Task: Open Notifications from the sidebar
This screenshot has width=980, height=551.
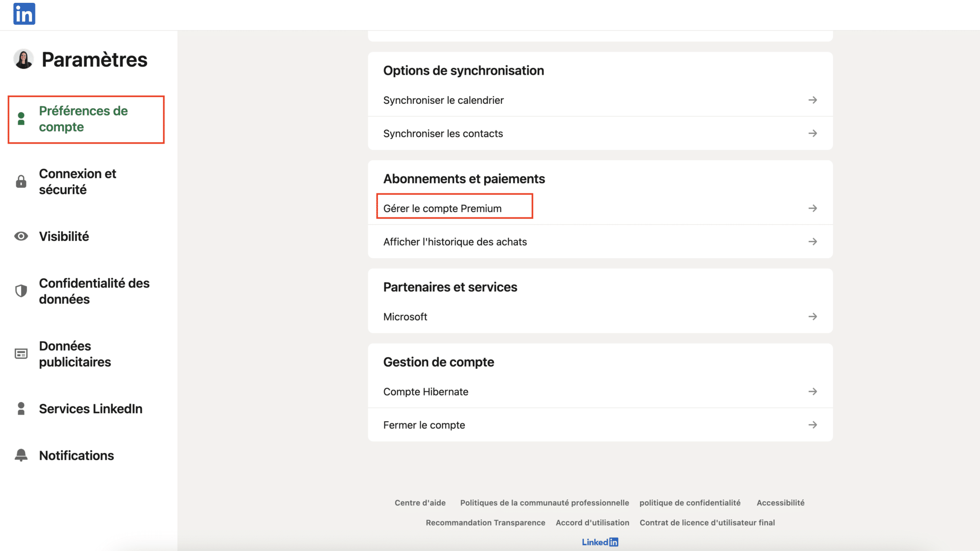Action: pos(76,455)
